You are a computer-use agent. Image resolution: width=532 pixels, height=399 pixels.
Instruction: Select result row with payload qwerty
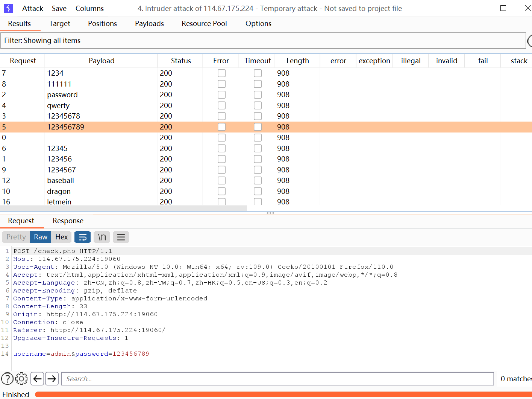tap(266, 105)
